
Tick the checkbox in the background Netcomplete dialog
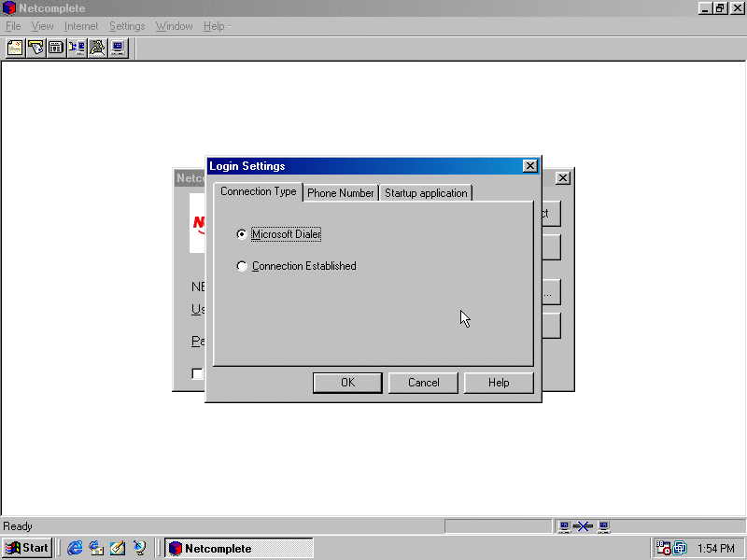coord(197,373)
